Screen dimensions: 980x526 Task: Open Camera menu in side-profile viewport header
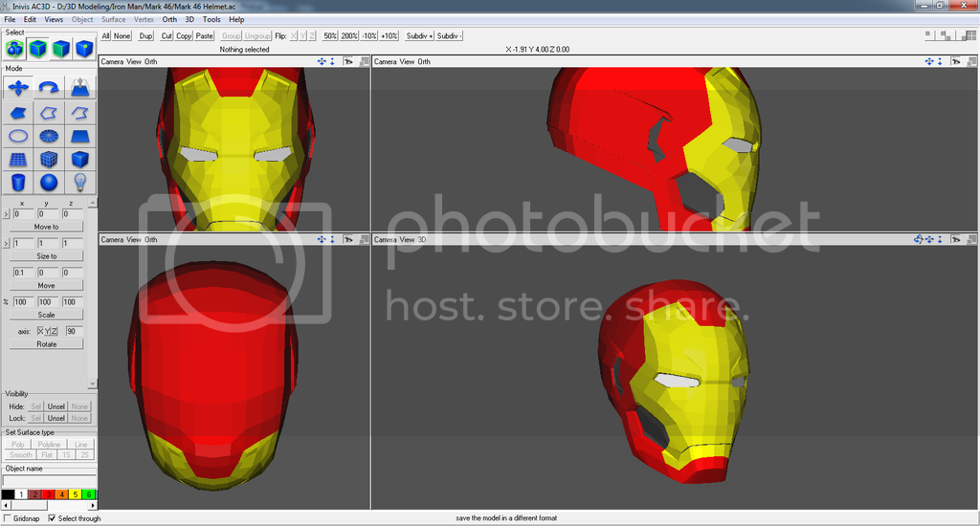385,61
